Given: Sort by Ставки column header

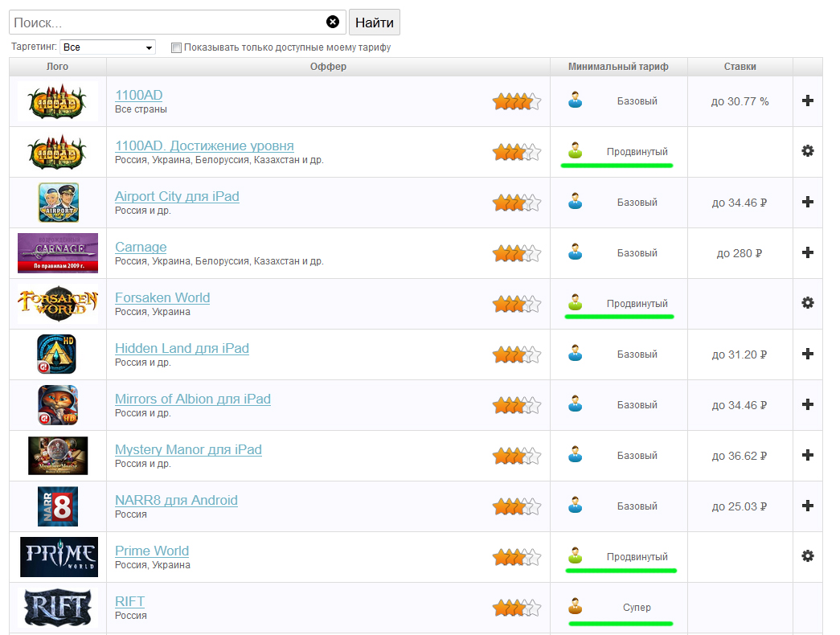Looking at the screenshot, I should click(x=740, y=67).
